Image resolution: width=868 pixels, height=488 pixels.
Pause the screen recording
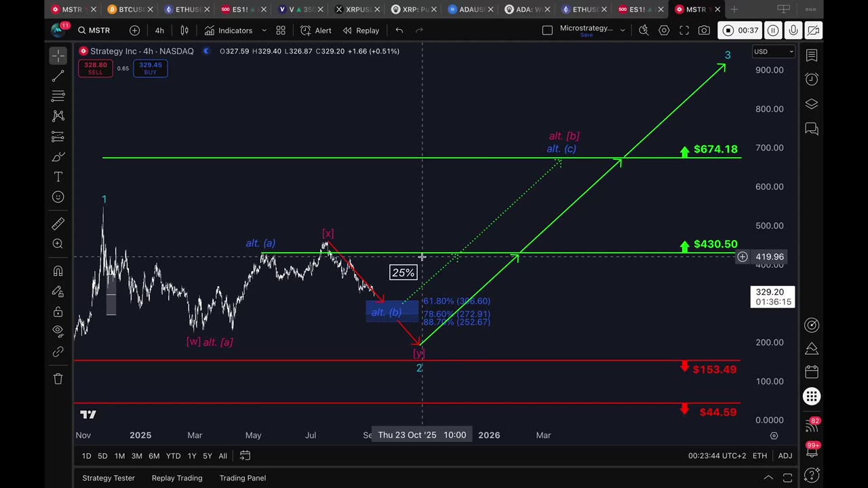773,30
